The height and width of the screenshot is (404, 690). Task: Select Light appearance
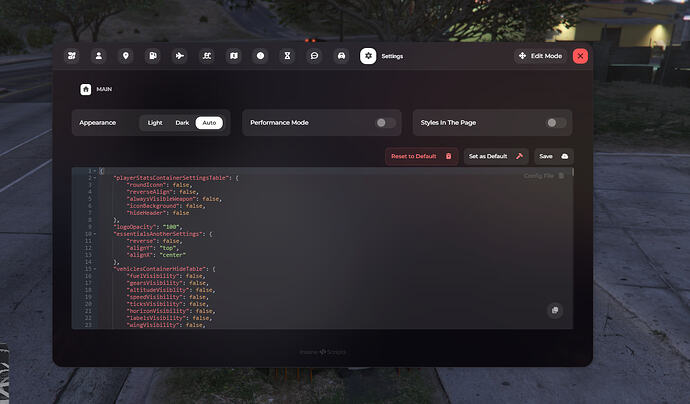(155, 123)
